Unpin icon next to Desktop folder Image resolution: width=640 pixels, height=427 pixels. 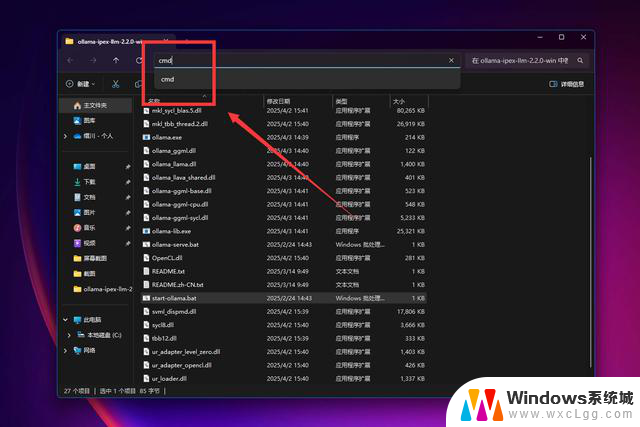[128, 167]
